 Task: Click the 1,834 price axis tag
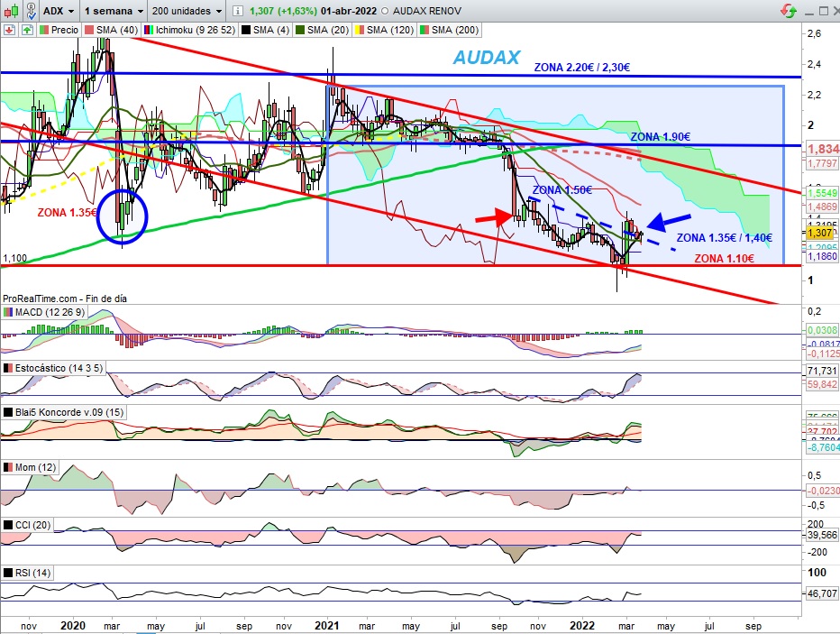823,149
